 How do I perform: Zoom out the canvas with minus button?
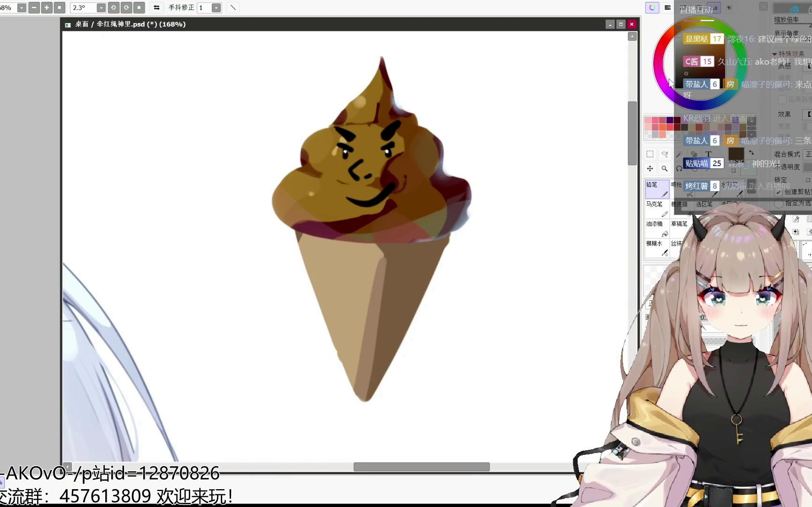tap(34, 8)
